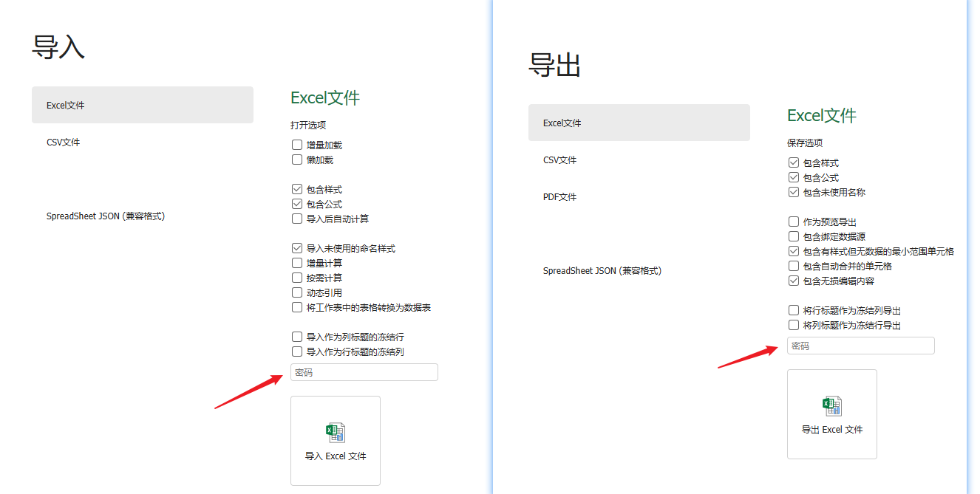Enable 按需计算 checkbox
The height and width of the screenshot is (494, 980).
pyautogui.click(x=297, y=278)
